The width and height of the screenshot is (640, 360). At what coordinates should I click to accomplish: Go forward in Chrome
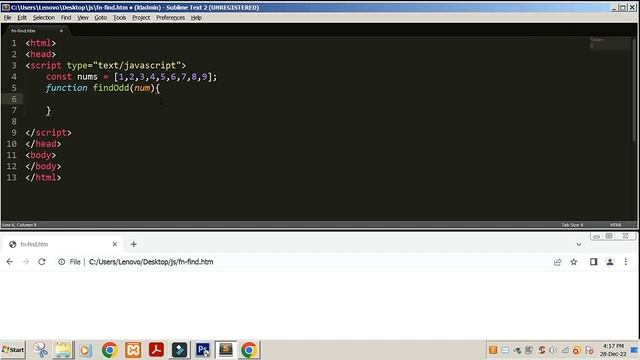click(26, 262)
